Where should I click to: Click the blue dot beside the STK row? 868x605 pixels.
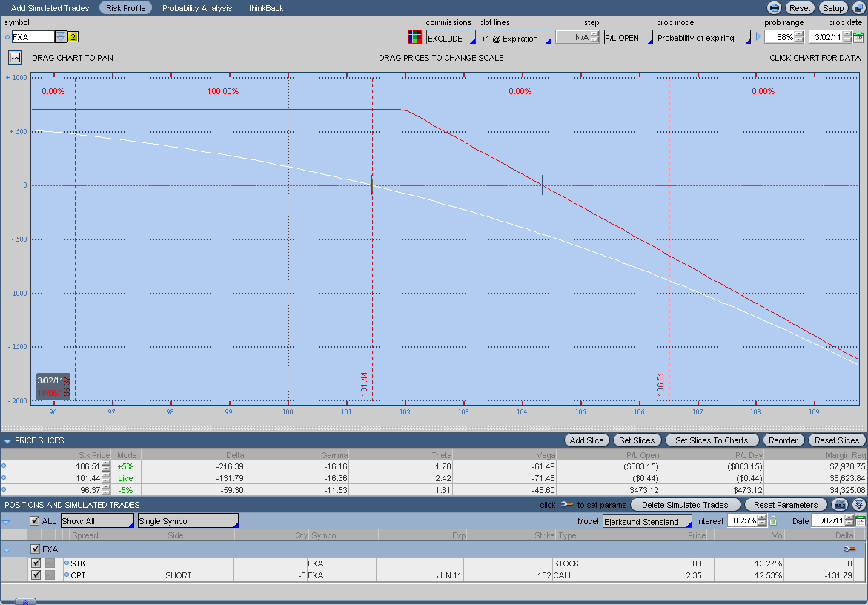click(x=67, y=563)
